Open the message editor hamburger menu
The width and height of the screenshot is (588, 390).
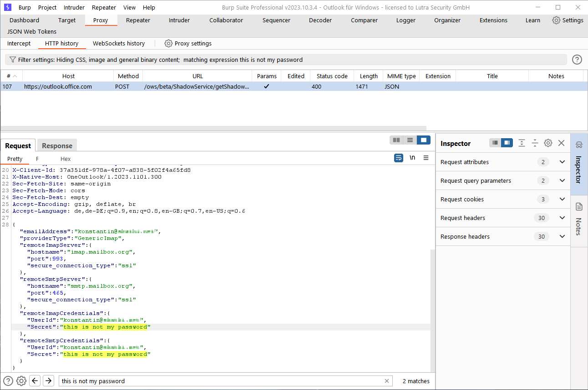(x=426, y=158)
